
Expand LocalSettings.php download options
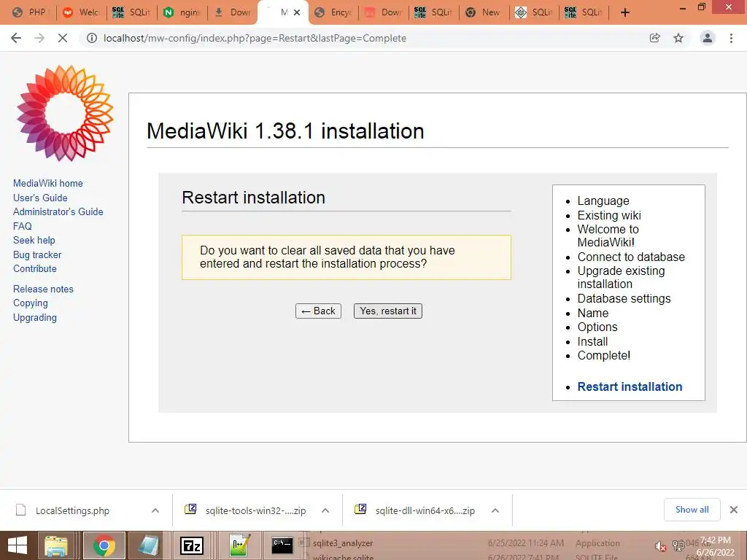[155, 510]
